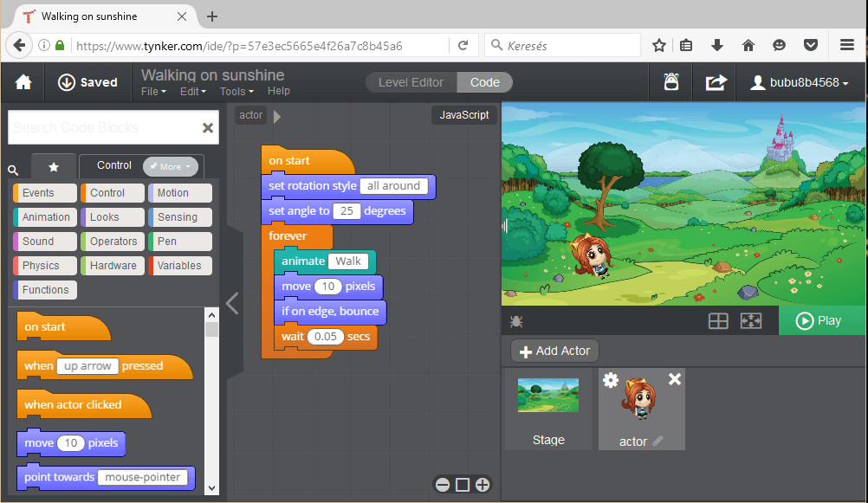Open browser bookmarks list icon

coord(686,45)
